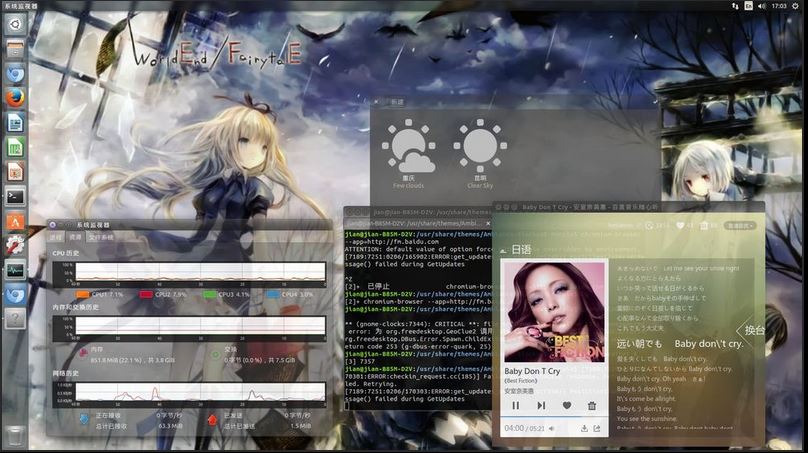Open the (Best Fiction) album link
The image size is (808, 453).
coord(520,381)
